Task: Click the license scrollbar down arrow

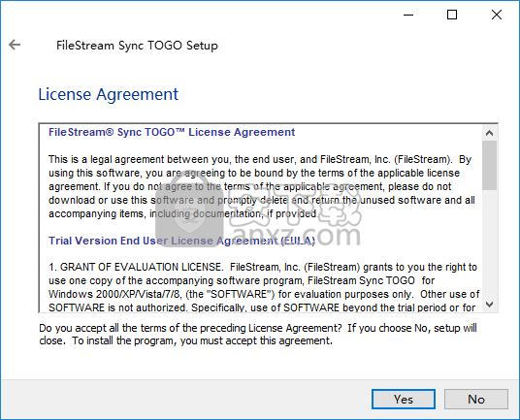Action: (490, 304)
